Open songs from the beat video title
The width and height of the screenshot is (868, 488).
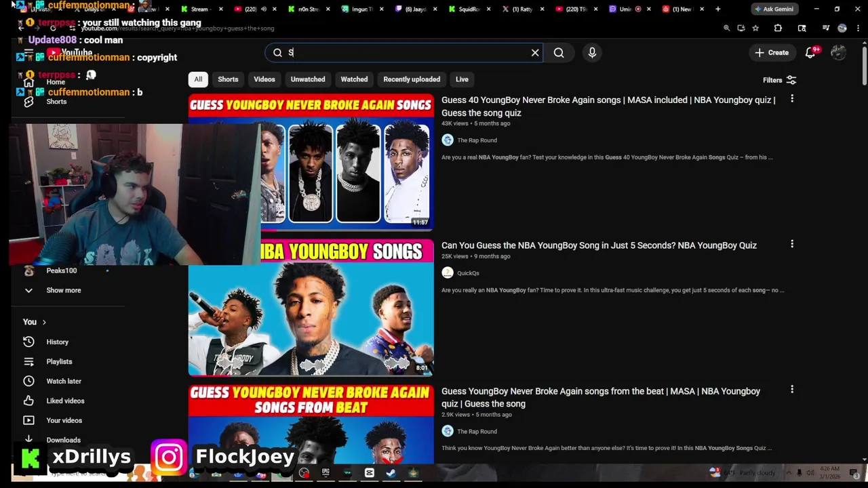pyautogui.click(x=601, y=397)
